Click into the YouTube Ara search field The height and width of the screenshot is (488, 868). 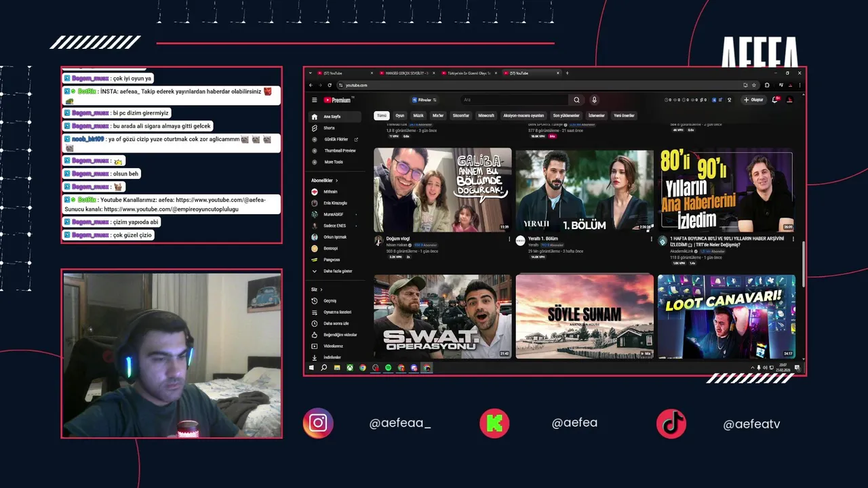[515, 100]
